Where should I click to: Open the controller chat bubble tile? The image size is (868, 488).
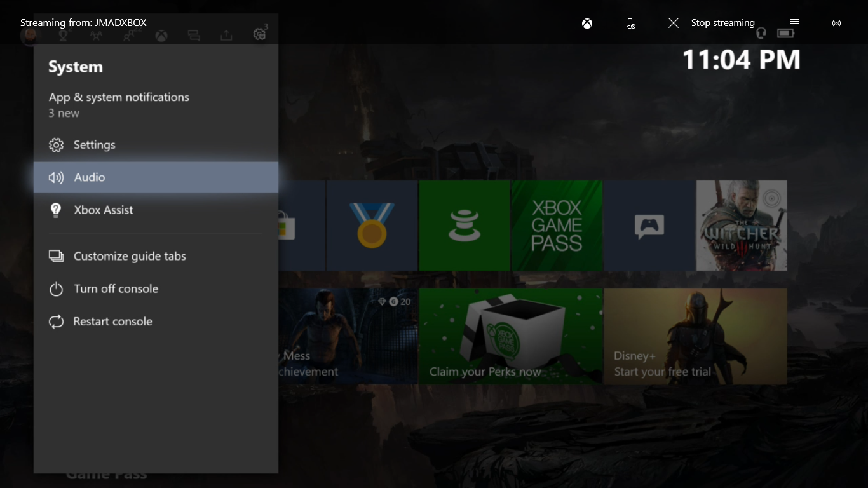649,226
